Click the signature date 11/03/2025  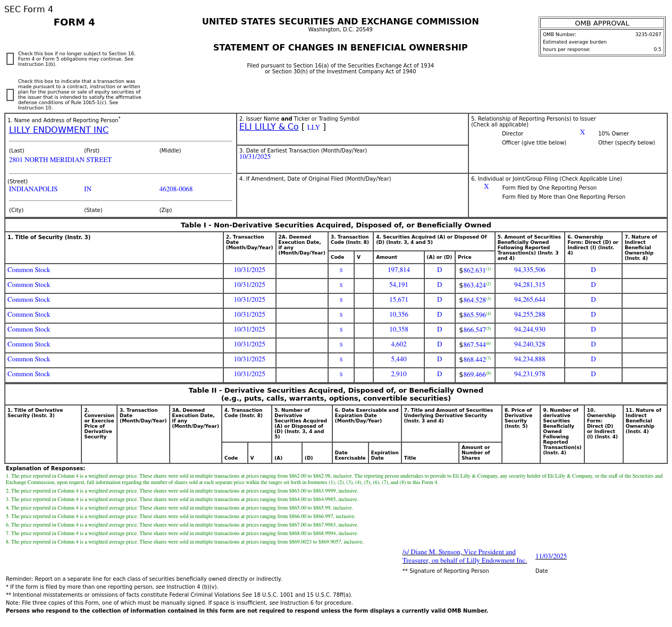pos(551,556)
